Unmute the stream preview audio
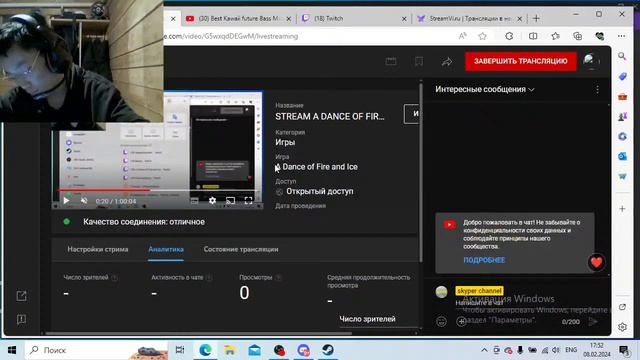This screenshot has height=360, width=640. tap(84, 200)
